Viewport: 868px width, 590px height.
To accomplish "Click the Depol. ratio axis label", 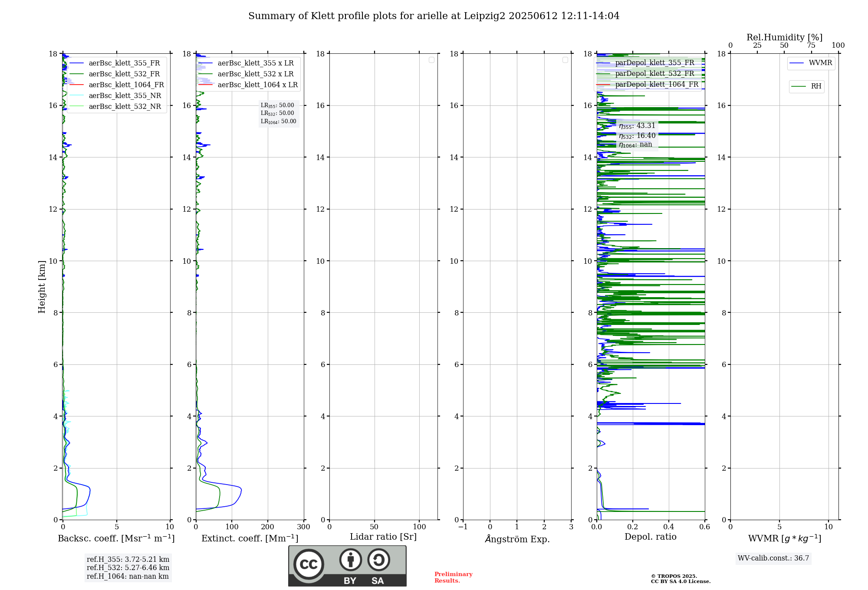I will 651,537.
